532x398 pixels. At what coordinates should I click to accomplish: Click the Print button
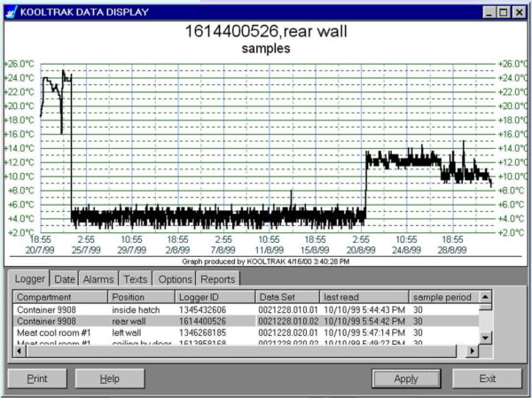coord(37,378)
